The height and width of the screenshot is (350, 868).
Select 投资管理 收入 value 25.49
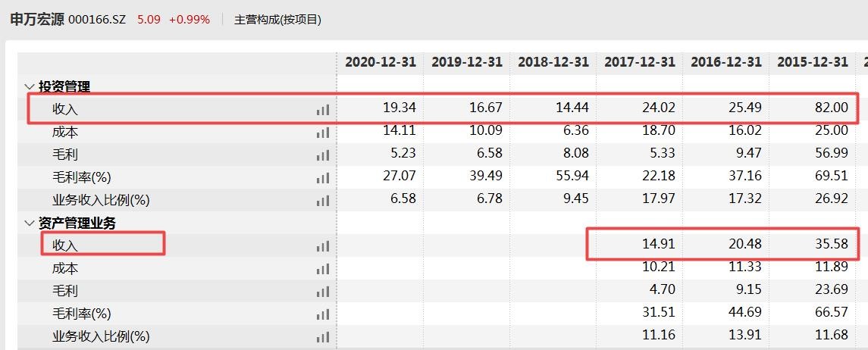(x=745, y=108)
